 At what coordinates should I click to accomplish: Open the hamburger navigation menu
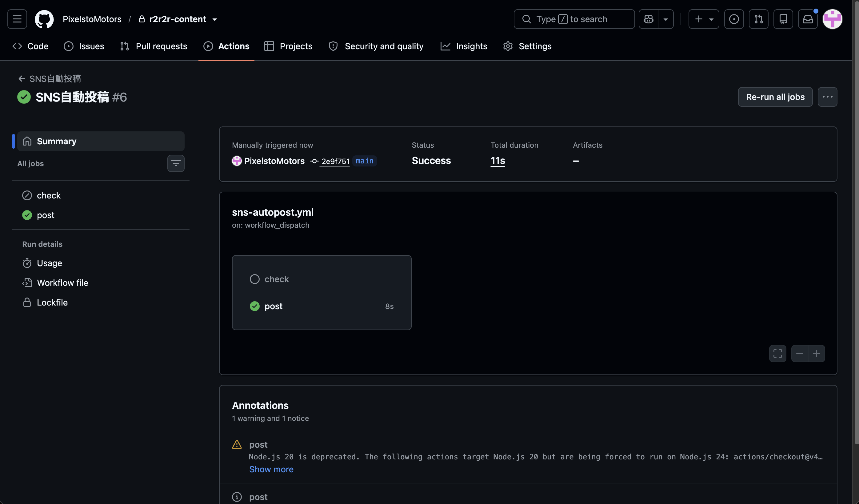[17, 19]
